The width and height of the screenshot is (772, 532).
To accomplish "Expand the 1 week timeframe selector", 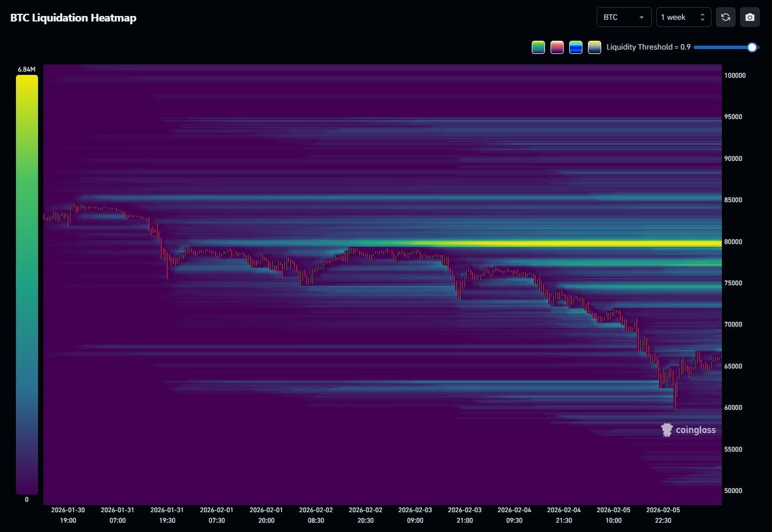I will pyautogui.click(x=683, y=17).
